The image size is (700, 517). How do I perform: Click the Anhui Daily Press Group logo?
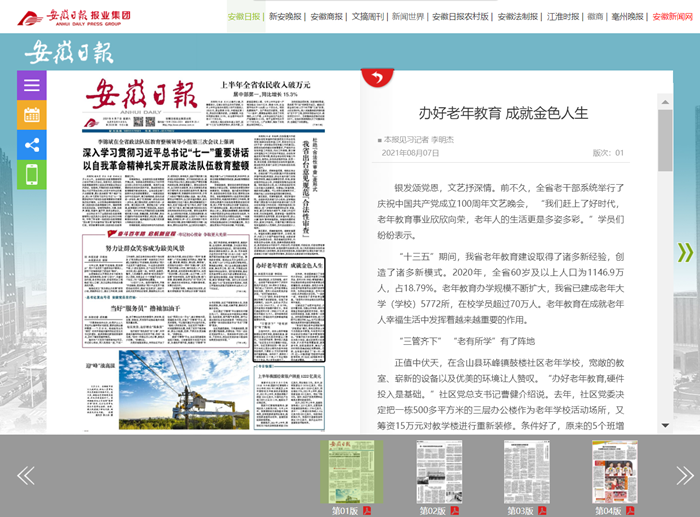tap(74, 17)
